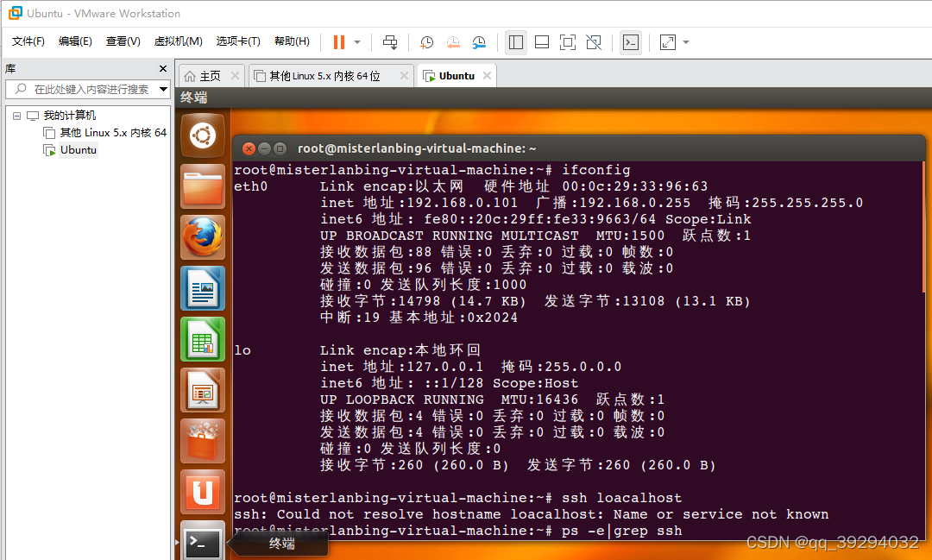The image size is (932, 560).
Task: Open the Files manager in the launcher
Action: pyautogui.click(x=203, y=186)
